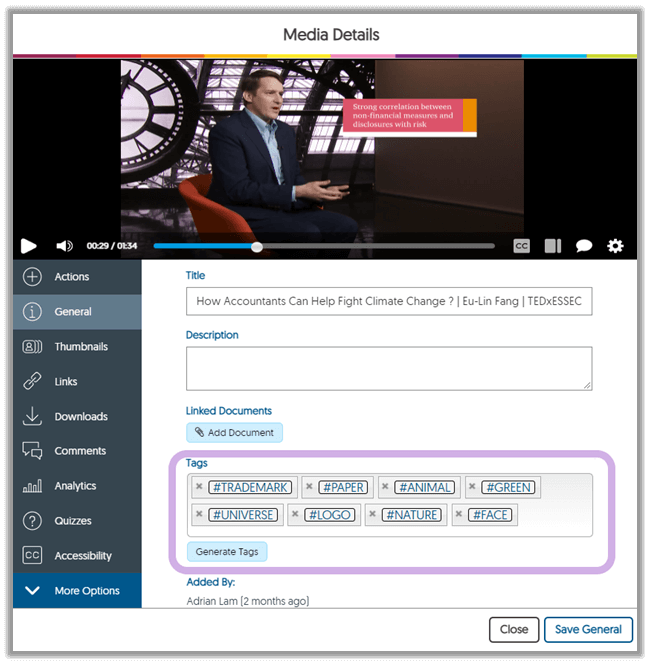
Task: Go to the Downloads section
Action: click(x=80, y=417)
